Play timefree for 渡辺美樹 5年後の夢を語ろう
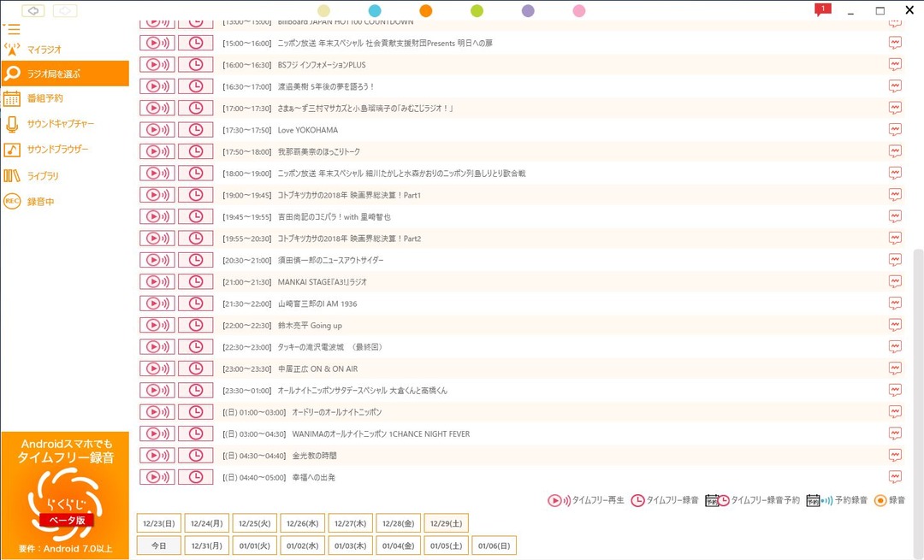 pos(157,86)
